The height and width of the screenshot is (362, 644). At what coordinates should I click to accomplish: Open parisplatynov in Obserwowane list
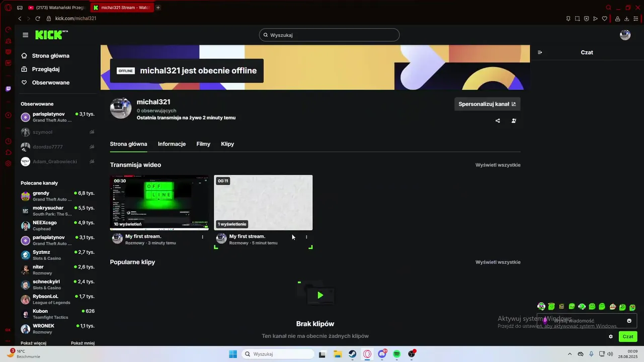58,117
